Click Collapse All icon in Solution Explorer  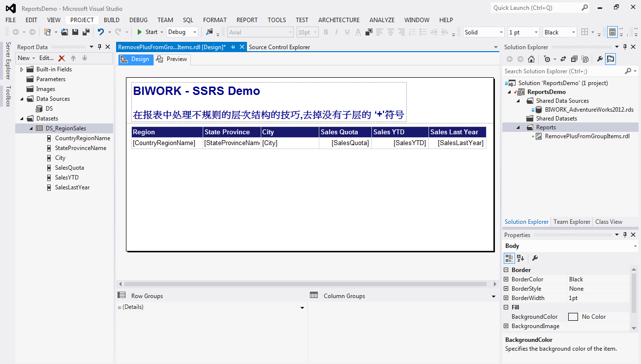(574, 59)
